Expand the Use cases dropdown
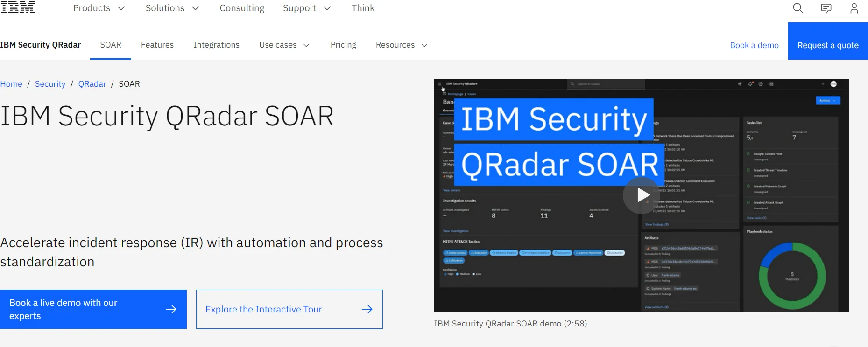The width and height of the screenshot is (868, 347). pos(284,45)
